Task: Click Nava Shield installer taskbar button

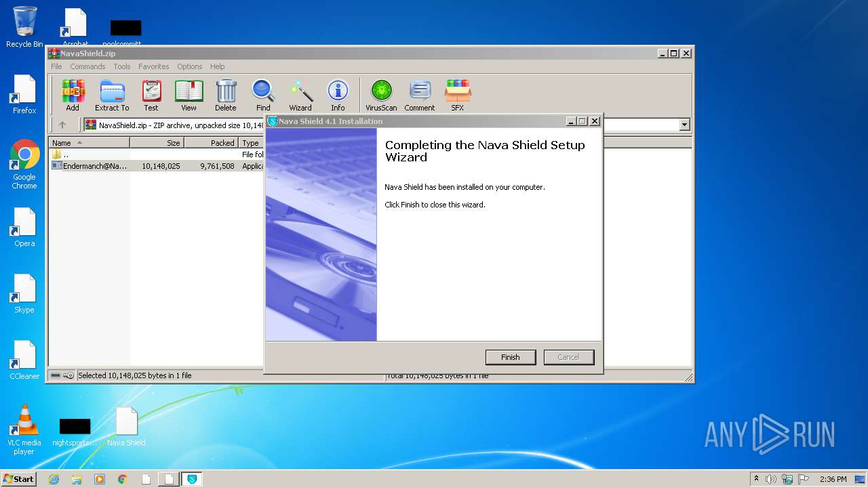Action: point(192,479)
